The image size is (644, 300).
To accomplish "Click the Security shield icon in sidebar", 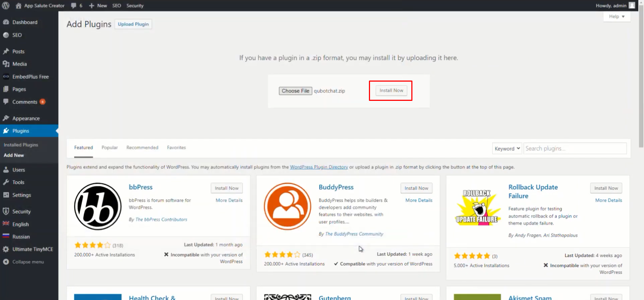I will [x=6, y=211].
